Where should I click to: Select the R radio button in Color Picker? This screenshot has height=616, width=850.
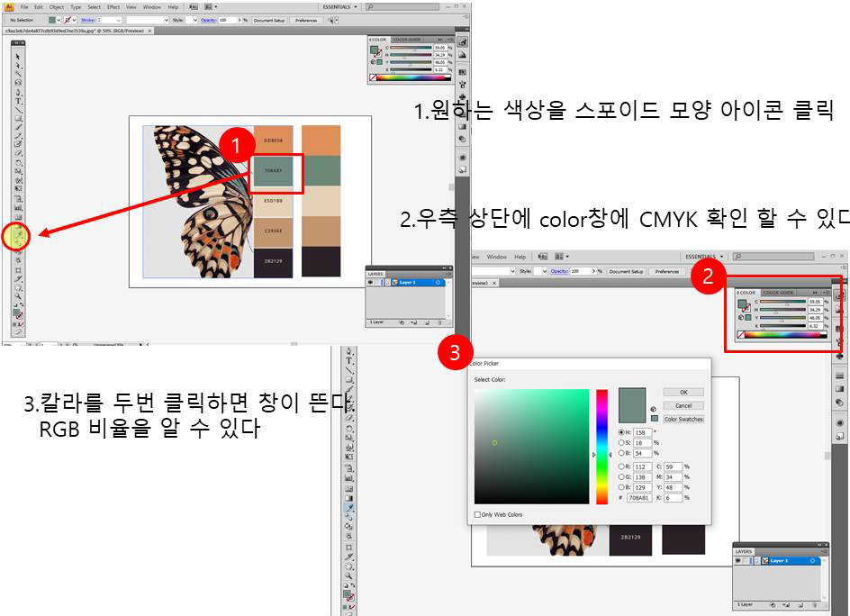click(x=621, y=465)
